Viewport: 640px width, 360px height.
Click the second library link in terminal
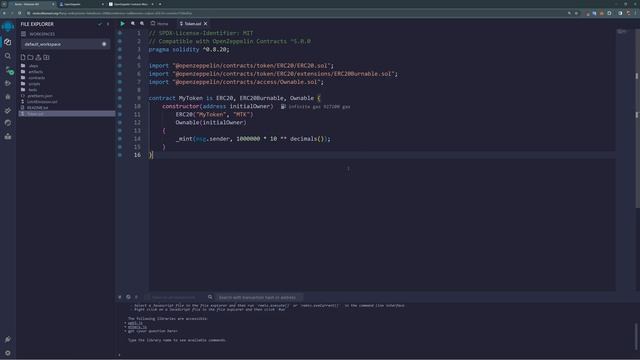137,327
